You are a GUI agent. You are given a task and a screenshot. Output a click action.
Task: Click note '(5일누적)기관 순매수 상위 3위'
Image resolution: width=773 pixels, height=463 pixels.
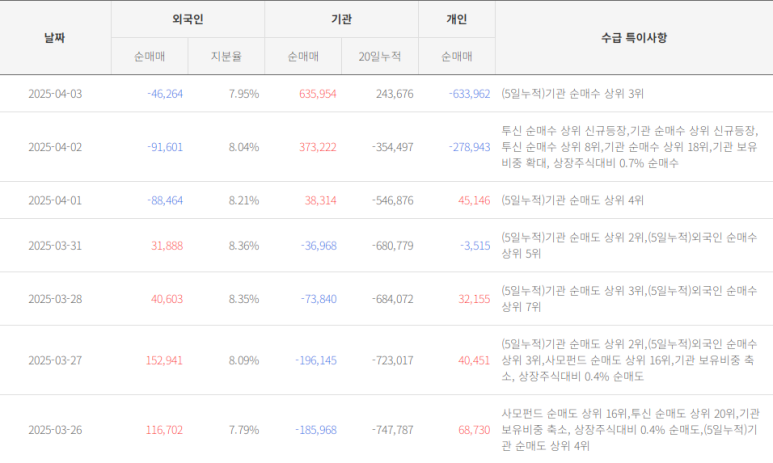(x=572, y=94)
